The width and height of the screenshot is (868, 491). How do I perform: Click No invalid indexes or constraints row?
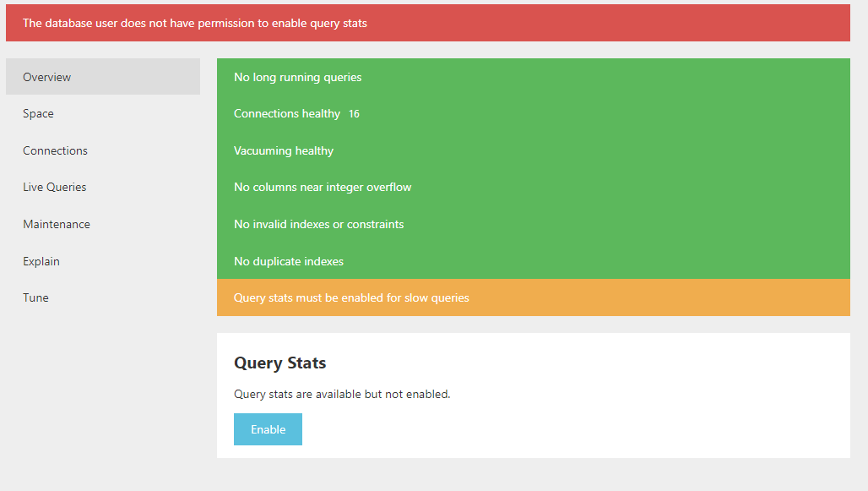(318, 224)
